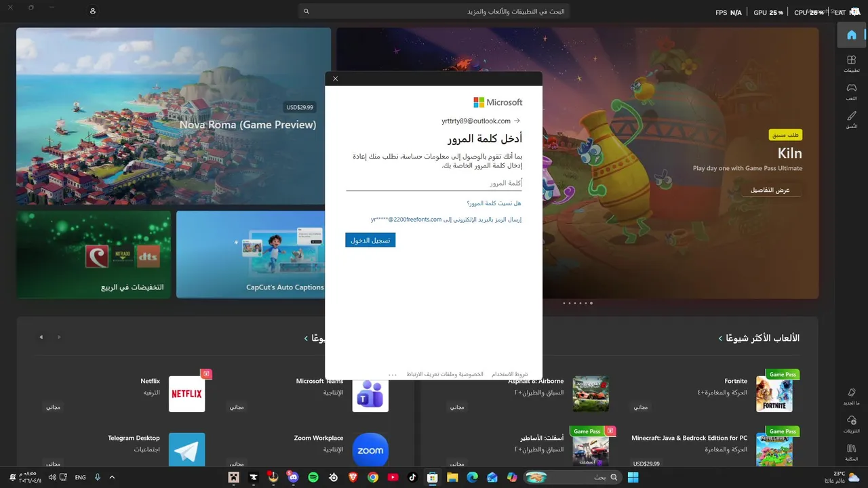Close the Microsoft sign-in dialog
The height and width of the screenshot is (488, 868).
pyautogui.click(x=335, y=79)
